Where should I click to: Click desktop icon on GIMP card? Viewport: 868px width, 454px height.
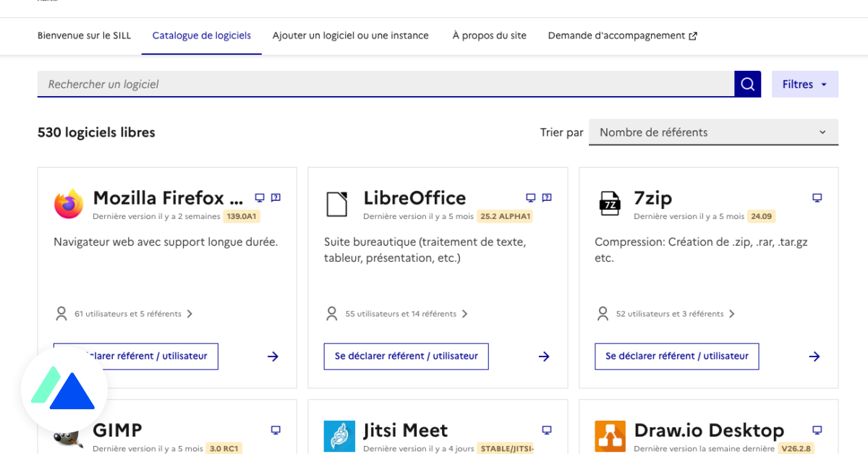(x=276, y=430)
